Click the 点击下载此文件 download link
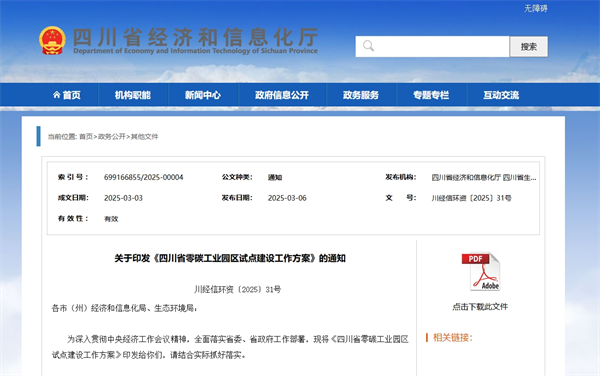 480,307
